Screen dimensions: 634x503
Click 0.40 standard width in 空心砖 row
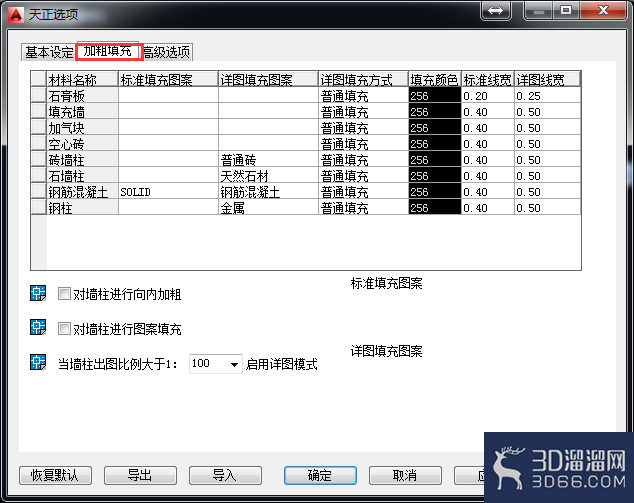[x=488, y=144]
